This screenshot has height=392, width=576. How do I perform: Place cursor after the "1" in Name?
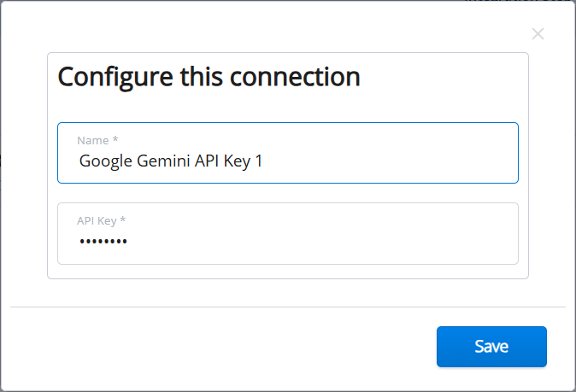coord(263,161)
